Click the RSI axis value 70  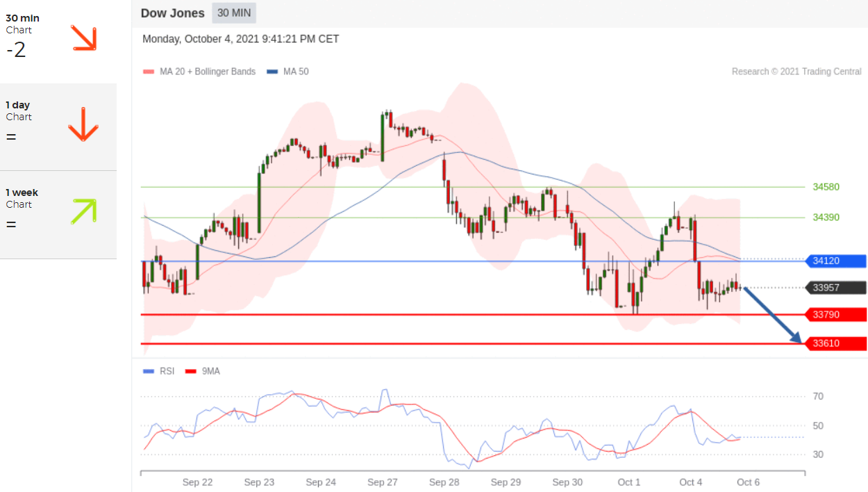pyautogui.click(x=819, y=397)
